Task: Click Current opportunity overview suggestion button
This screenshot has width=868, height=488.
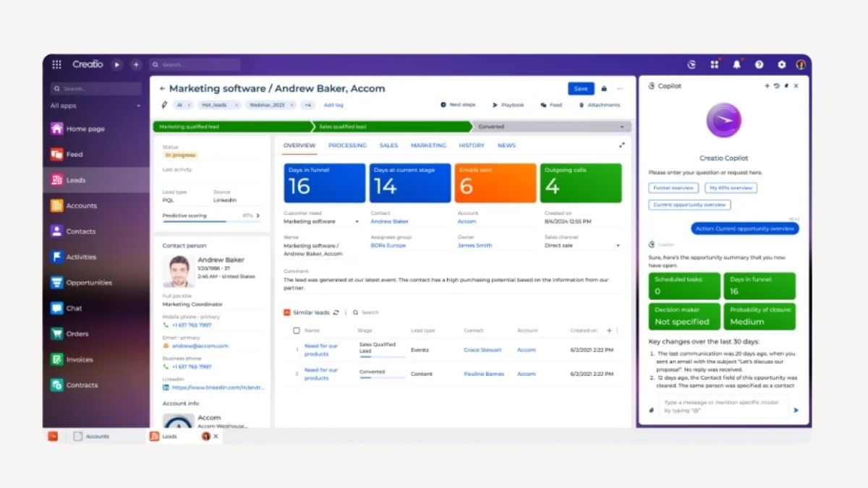Action: (689, 205)
